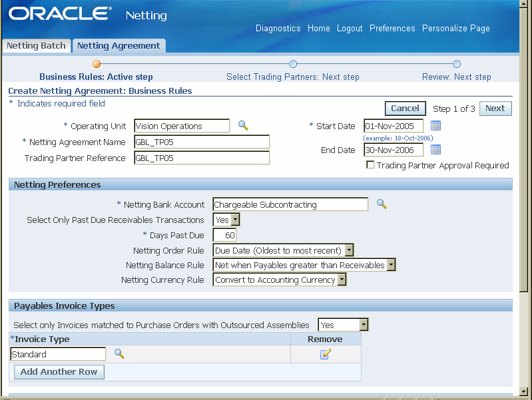The height and width of the screenshot is (400, 532).
Task: Toggle Trading Partner Approval Required checkbox
Action: (x=370, y=165)
